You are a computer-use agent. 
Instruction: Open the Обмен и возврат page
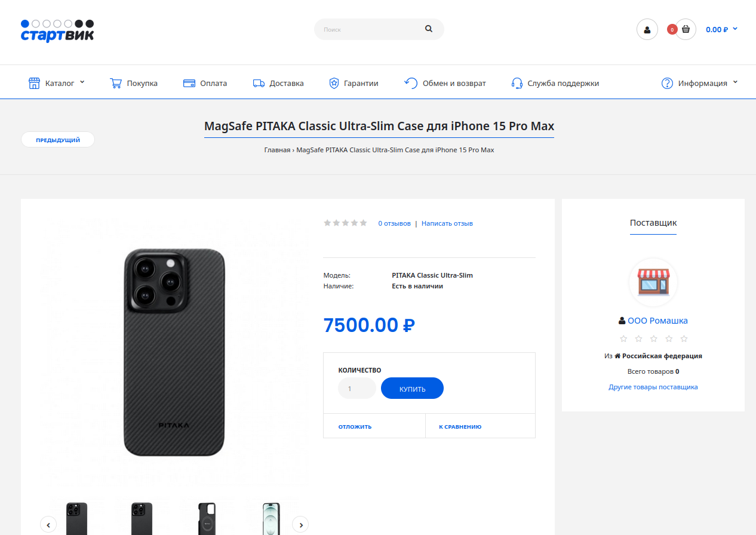click(445, 83)
